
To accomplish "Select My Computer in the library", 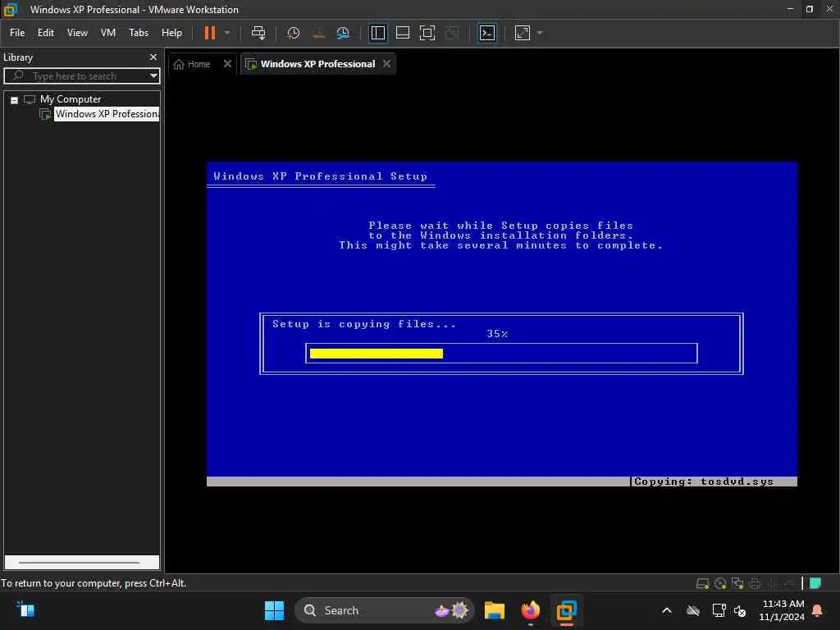I will click(71, 99).
